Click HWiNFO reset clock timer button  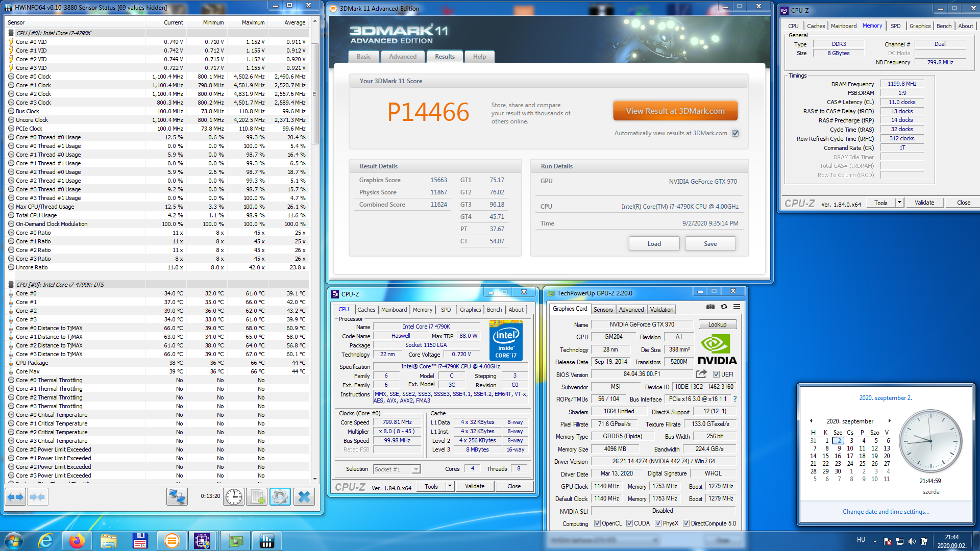click(x=234, y=496)
